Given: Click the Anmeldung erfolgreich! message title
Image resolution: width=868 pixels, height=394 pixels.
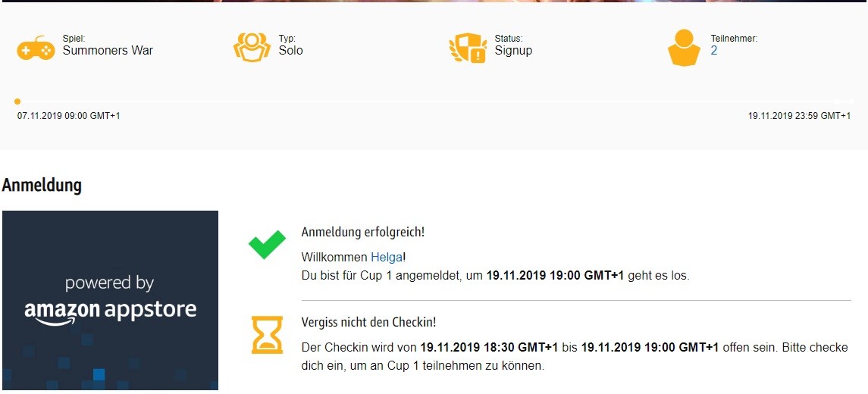Looking at the screenshot, I should tap(363, 233).
